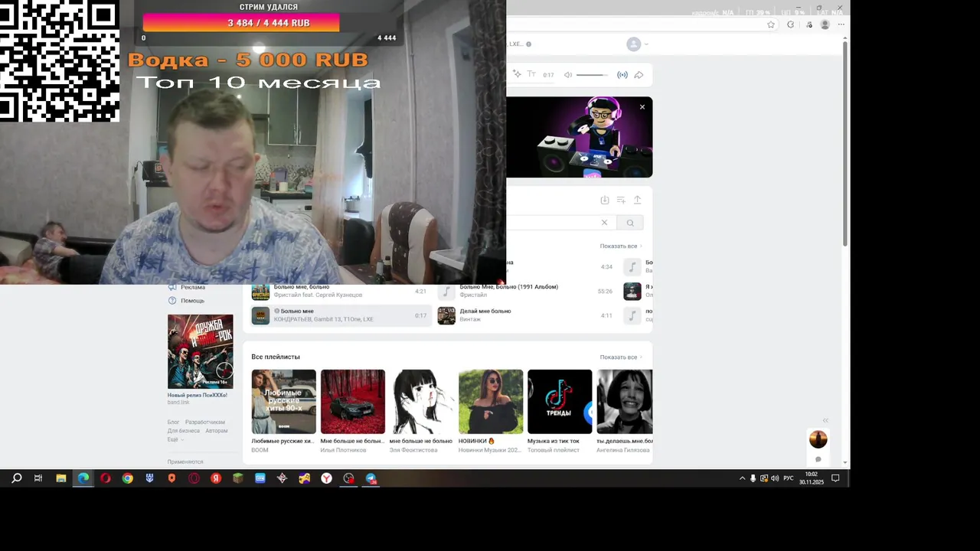Viewport: 980px width, 551px height.
Task: Show all playlists link
Action: (x=621, y=357)
